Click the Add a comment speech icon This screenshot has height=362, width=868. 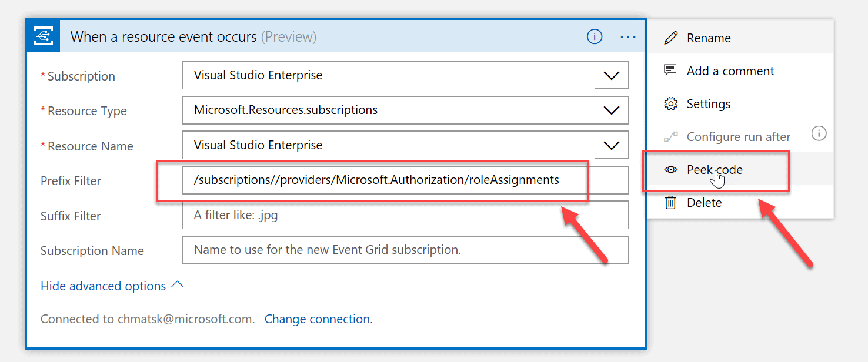(x=670, y=71)
